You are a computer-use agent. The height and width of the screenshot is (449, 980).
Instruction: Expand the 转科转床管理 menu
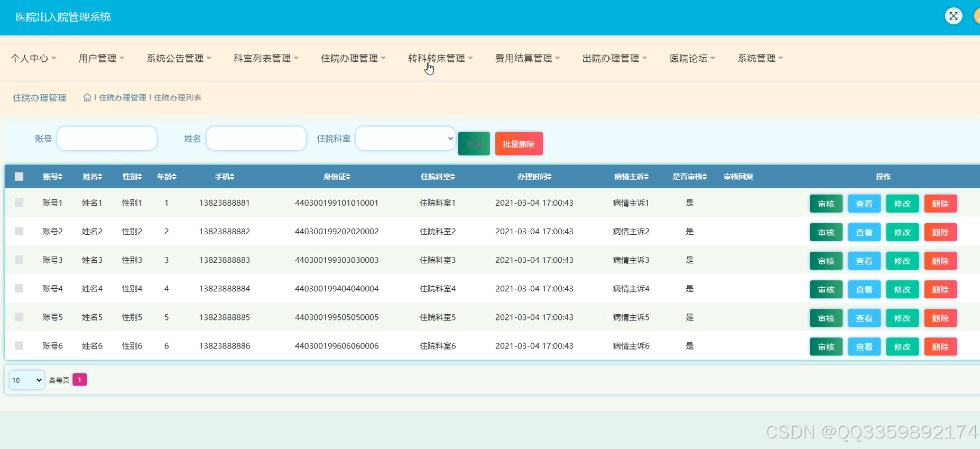click(x=440, y=58)
